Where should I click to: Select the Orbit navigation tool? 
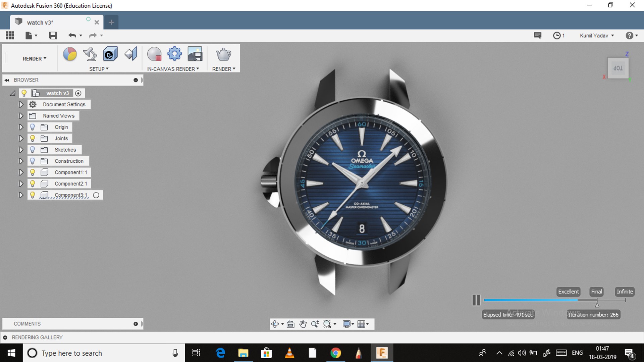click(275, 324)
